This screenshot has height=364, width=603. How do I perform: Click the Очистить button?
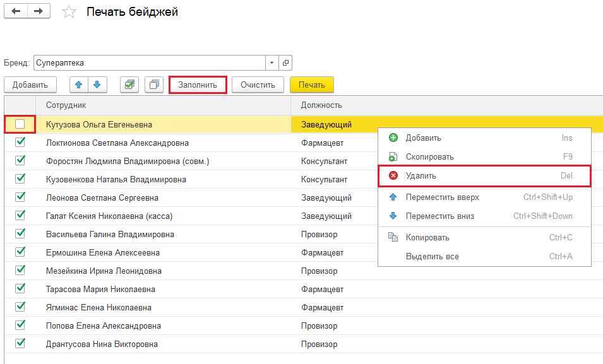tap(258, 85)
